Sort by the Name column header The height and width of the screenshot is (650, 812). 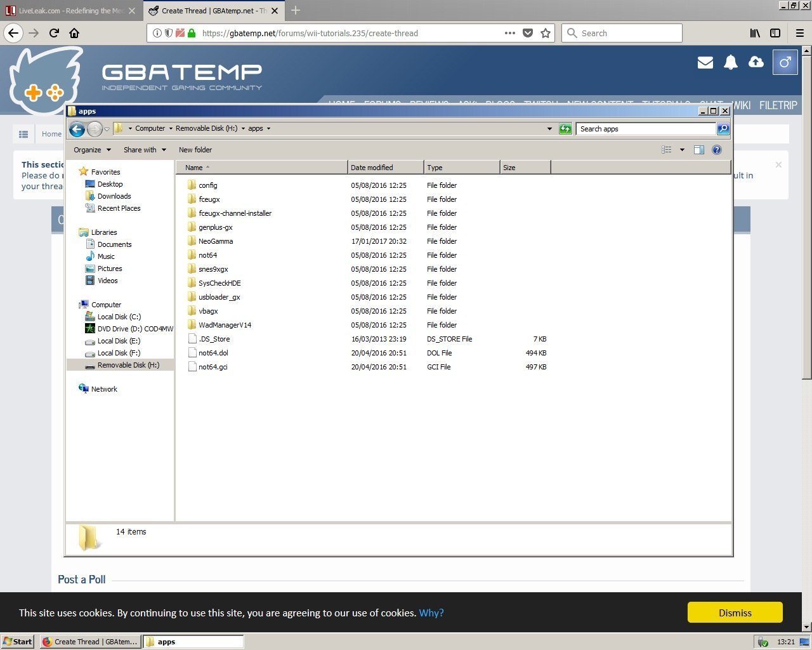261,168
